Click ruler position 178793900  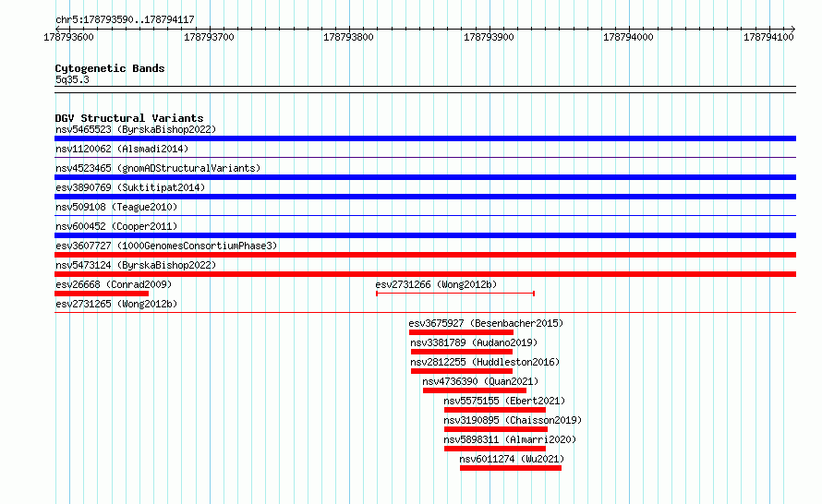click(x=490, y=37)
